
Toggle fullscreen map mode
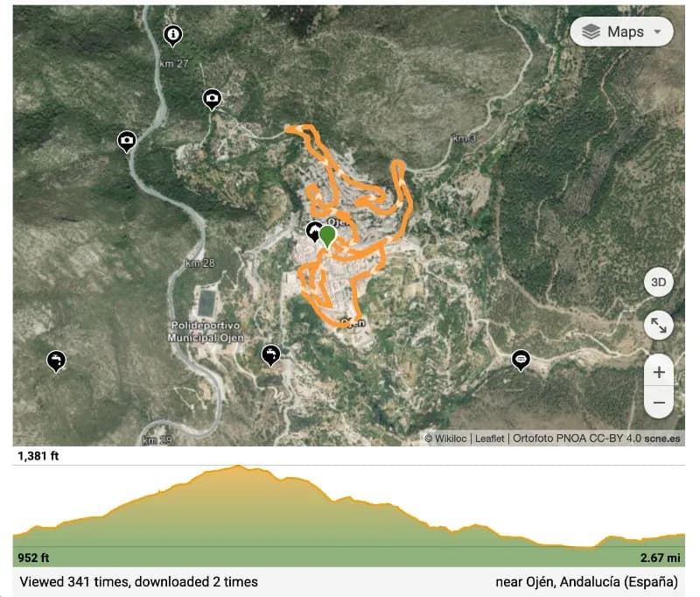pyautogui.click(x=658, y=327)
